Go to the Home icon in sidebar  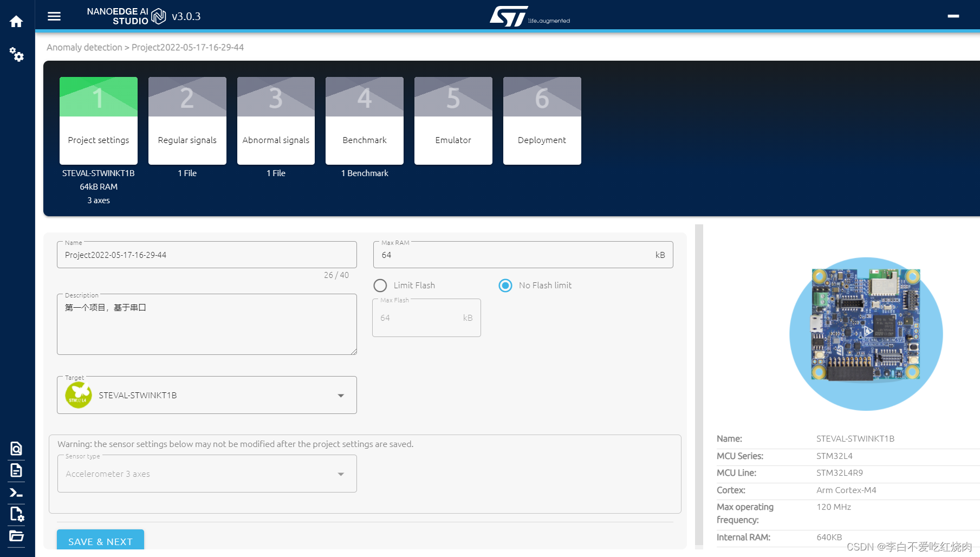16,22
